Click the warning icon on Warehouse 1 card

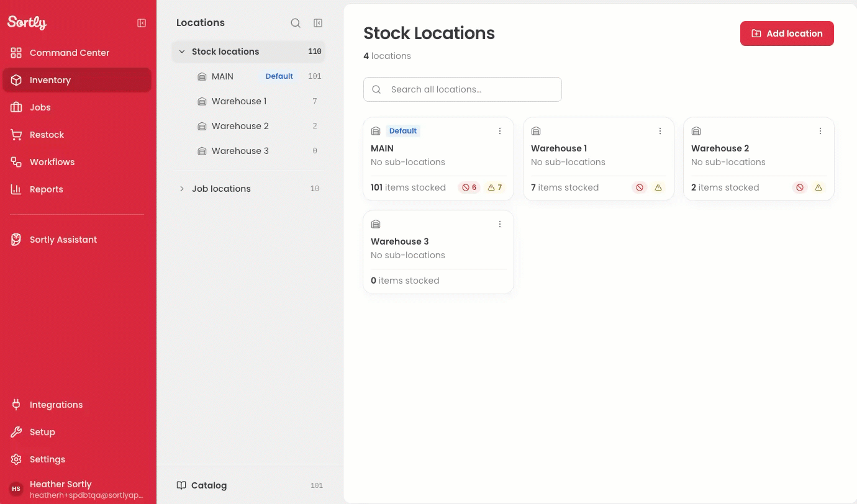(658, 187)
